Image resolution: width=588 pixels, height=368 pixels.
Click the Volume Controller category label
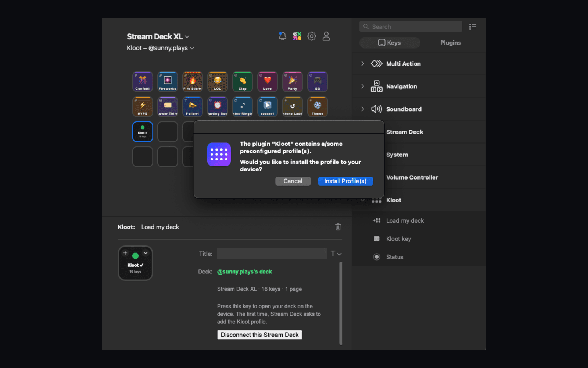[x=412, y=177]
